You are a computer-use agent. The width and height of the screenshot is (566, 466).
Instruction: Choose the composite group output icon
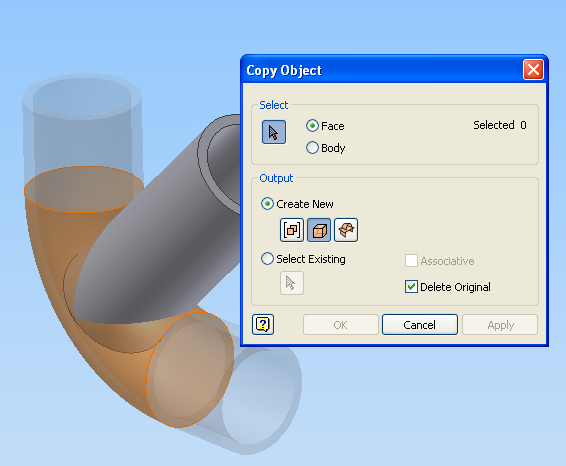pyautogui.click(x=292, y=230)
